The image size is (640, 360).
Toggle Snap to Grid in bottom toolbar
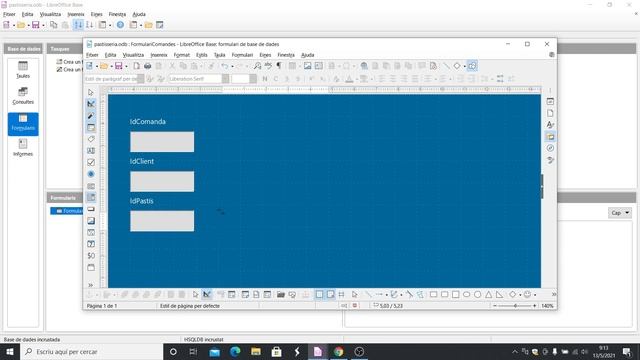(330, 294)
